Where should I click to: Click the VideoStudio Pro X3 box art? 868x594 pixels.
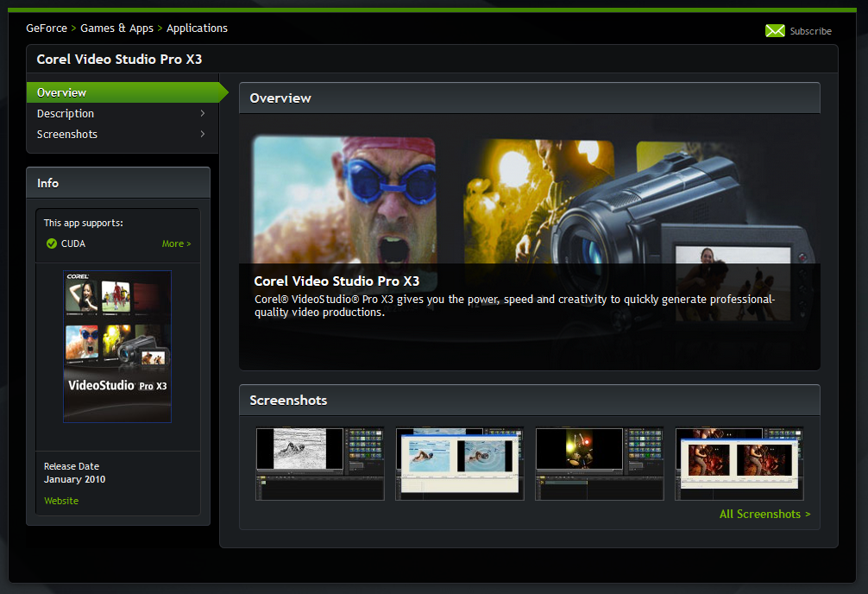[117, 346]
